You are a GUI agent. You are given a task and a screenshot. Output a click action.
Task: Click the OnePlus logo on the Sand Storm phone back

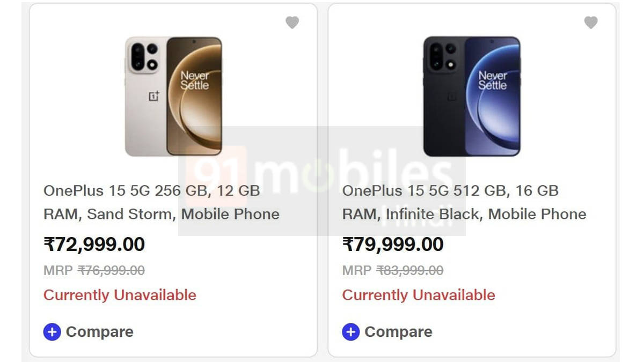[x=154, y=96]
